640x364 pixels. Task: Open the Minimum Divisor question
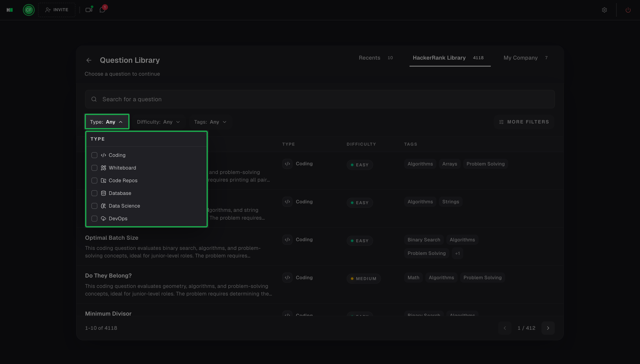pos(108,313)
